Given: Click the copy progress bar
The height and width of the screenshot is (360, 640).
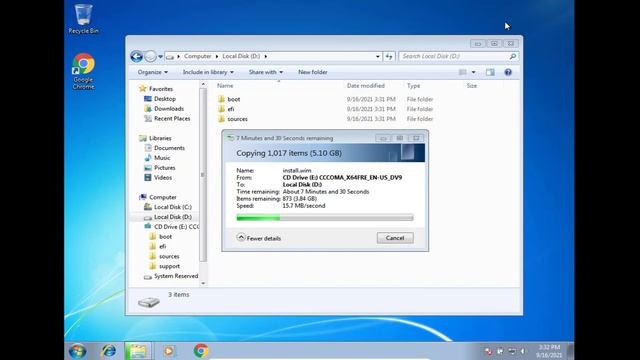Looking at the screenshot, I should point(325,218).
